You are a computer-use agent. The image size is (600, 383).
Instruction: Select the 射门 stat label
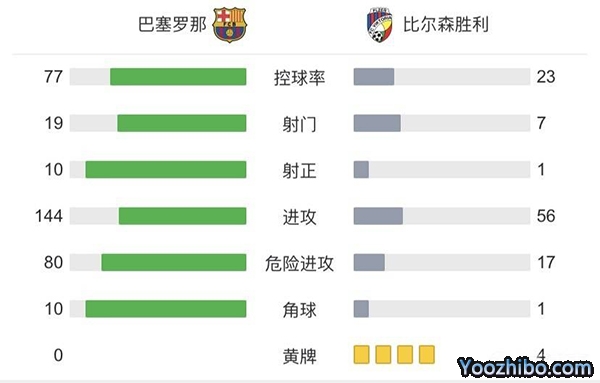(300, 124)
